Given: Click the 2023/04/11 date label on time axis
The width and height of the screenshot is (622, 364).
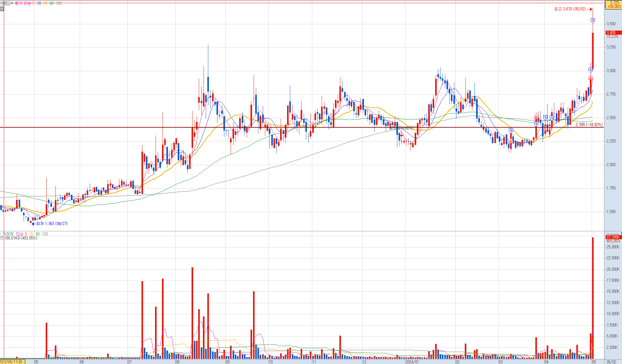Looking at the screenshot, I should coord(12,362).
